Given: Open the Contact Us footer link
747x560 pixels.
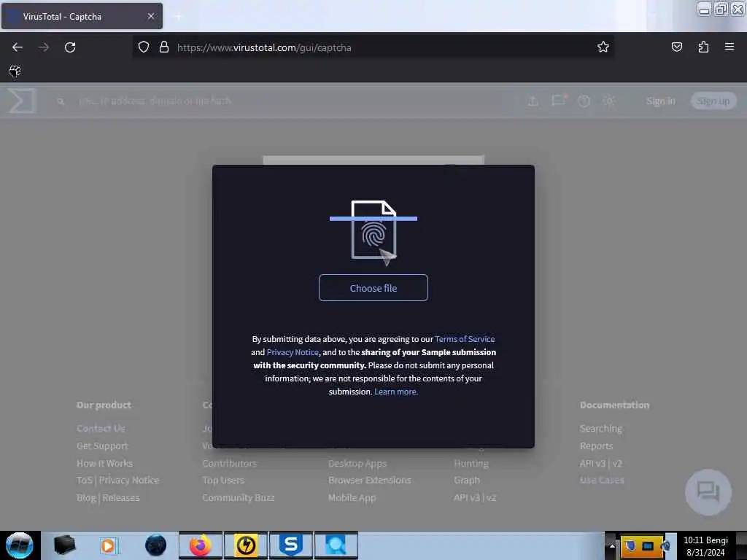Looking at the screenshot, I should click(101, 428).
